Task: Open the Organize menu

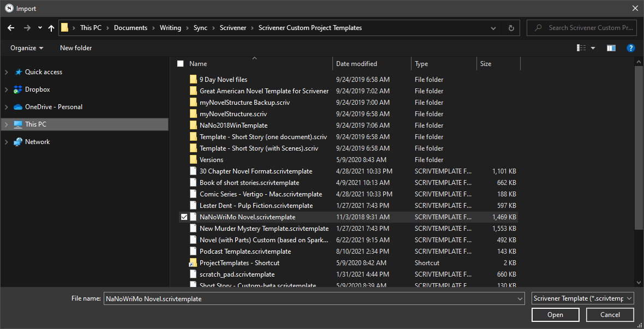Action: point(27,48)
